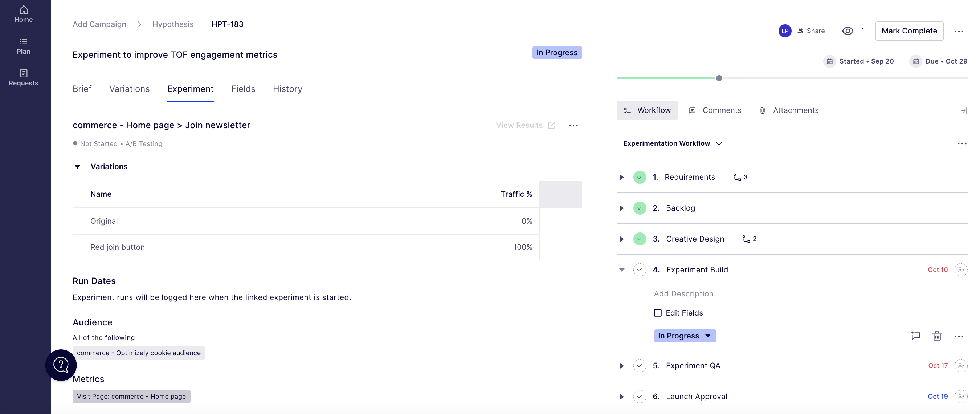
Task: Drag the timeline progress slider
Action: [x=719, y=78]
